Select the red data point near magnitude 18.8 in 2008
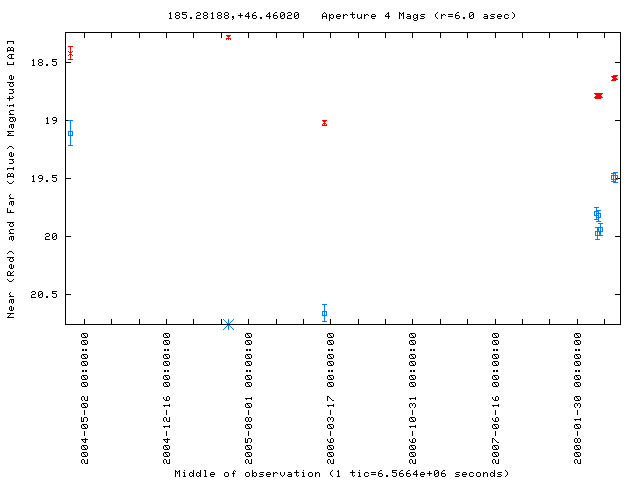Viewport: 640px width, 480px height. pyautogui.click(x=598, y=96)
